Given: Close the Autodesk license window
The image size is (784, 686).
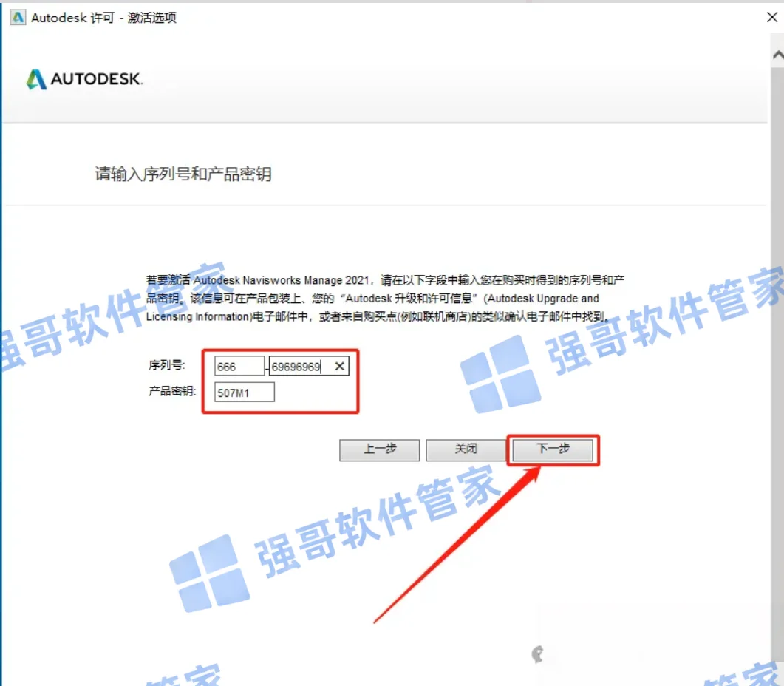Looking at the screenshot, I should coord(772,17).
